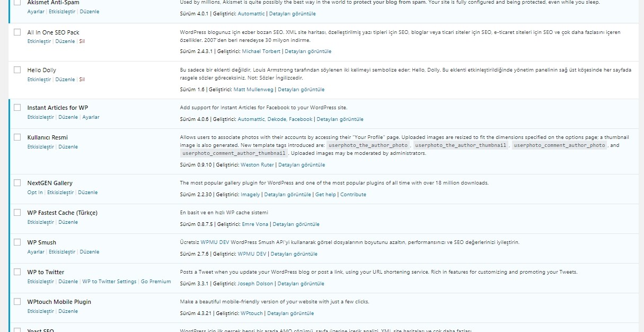The height and width of the screenshot is (332, 644).
Task: Open the Emre Vona developer link
Action: point(255,224)
